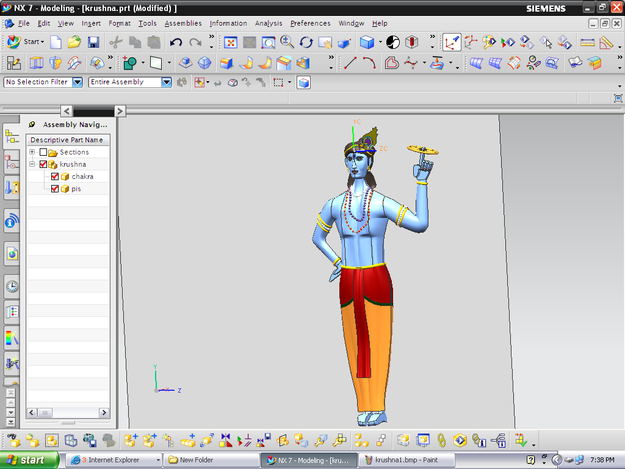Click the Windows start button
This screenshot has height=469, width=625.
point(30,460)
